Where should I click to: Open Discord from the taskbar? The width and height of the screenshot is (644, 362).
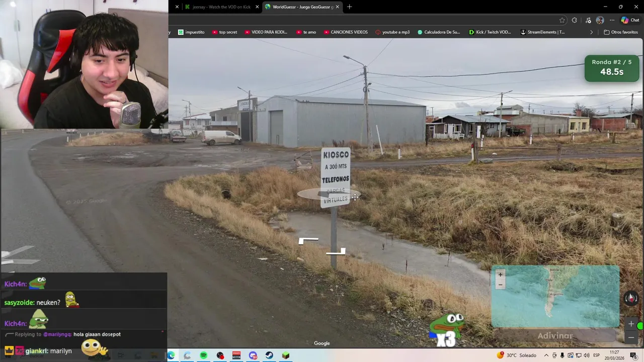pyautogui.click(x=253, y=355)
